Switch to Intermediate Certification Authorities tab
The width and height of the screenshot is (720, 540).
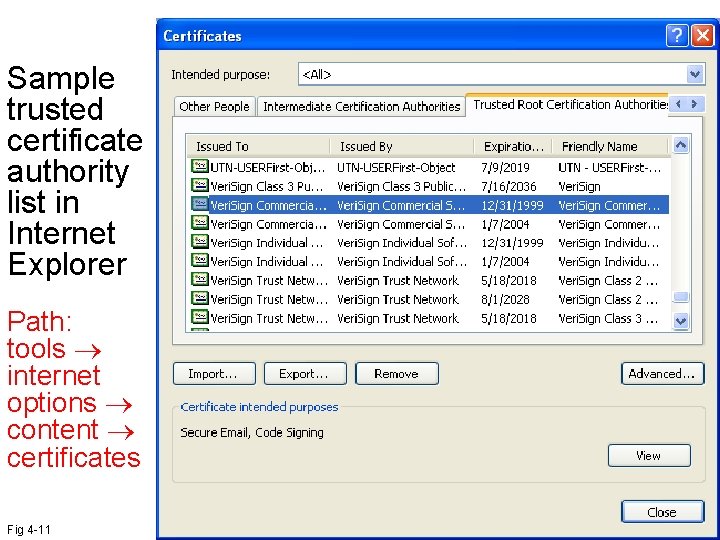tap(361, 107)
